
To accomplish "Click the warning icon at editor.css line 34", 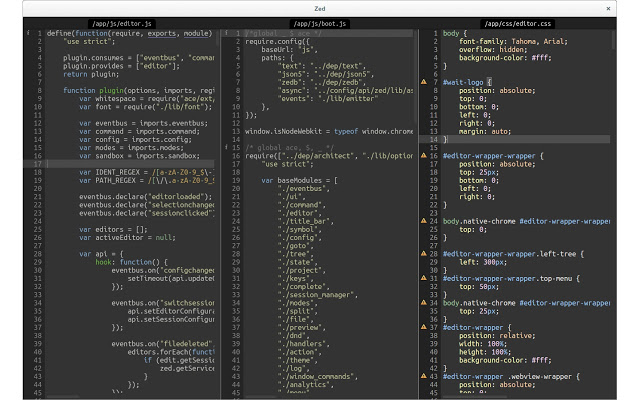I will (x=424, y=302).
